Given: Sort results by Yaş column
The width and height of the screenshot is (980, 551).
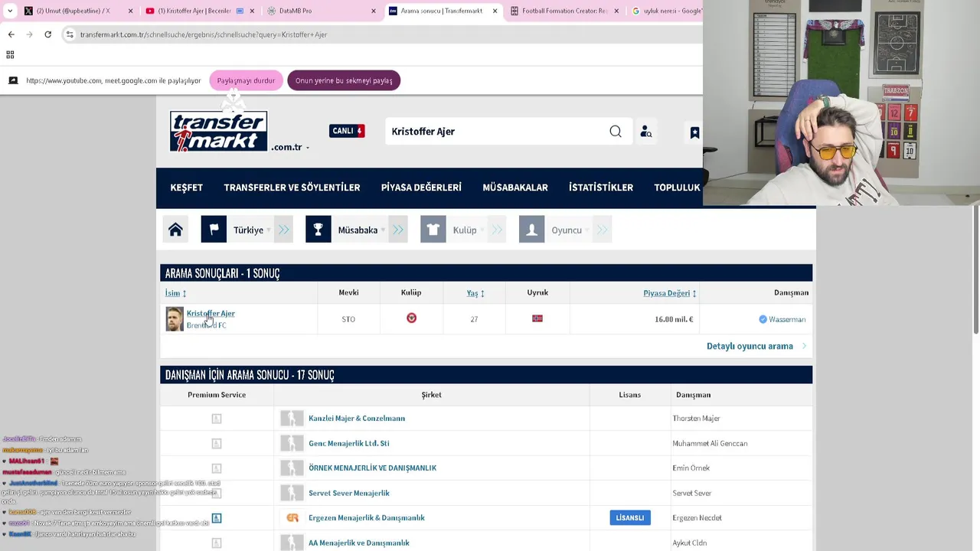Looking at the screenshot, I should [475, 293].
